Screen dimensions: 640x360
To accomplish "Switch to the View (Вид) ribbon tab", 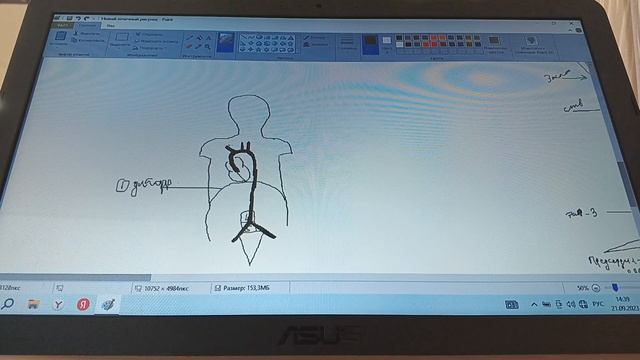I will (110, 25).
